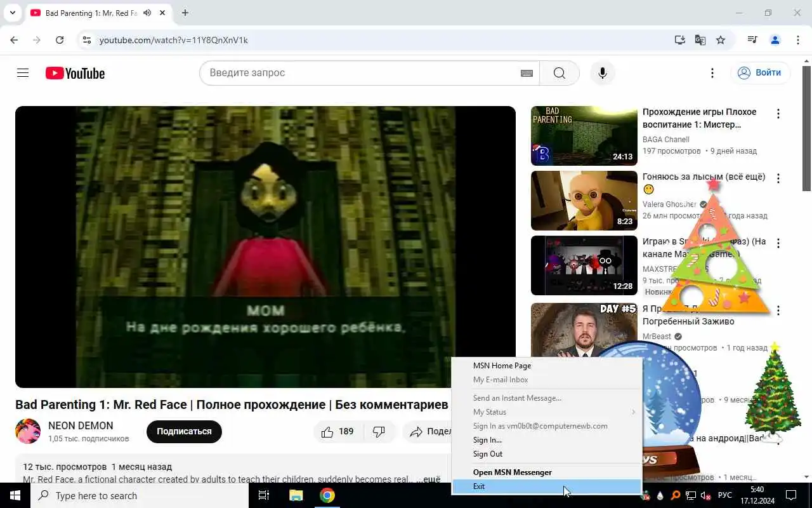Open Bad Parenting 24:13 thumbnail
812x508 pixels.
584,136
